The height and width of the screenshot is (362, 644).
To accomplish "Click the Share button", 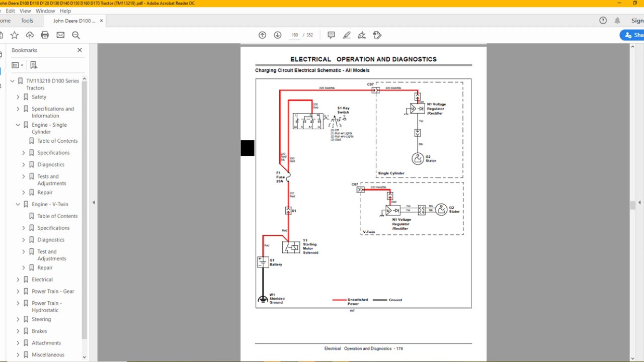I will (632, 35).
